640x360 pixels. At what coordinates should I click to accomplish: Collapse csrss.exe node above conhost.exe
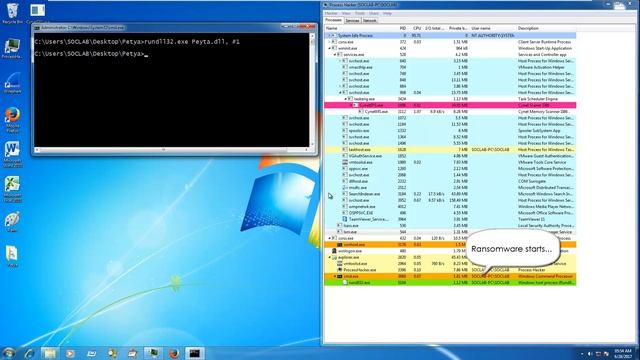tap(330, 238)
